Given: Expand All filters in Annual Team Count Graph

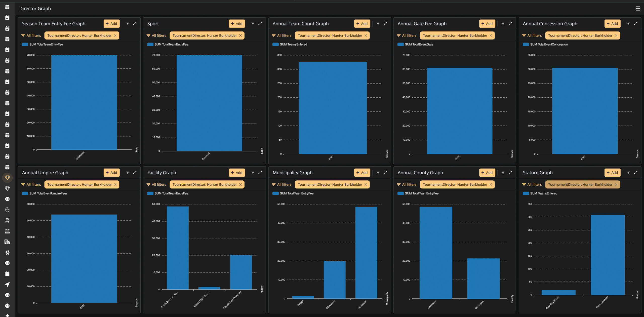Looking at the screenshot, I should pos(282,35).
